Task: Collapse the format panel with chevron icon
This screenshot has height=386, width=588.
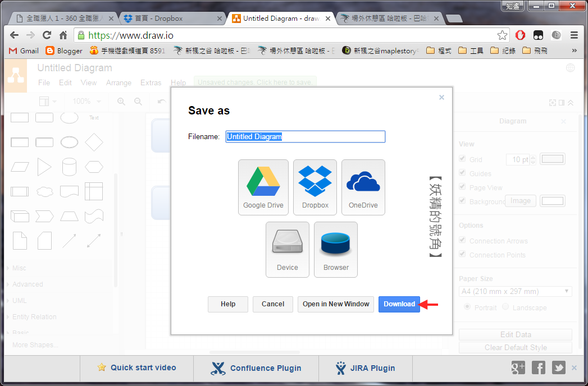Action: coord(571,102)
